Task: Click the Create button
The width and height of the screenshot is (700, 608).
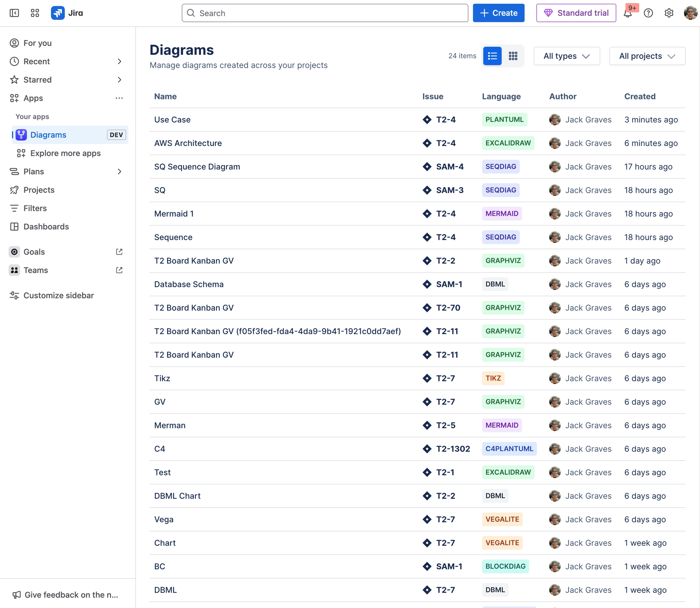Action: (x=498, y=13)
